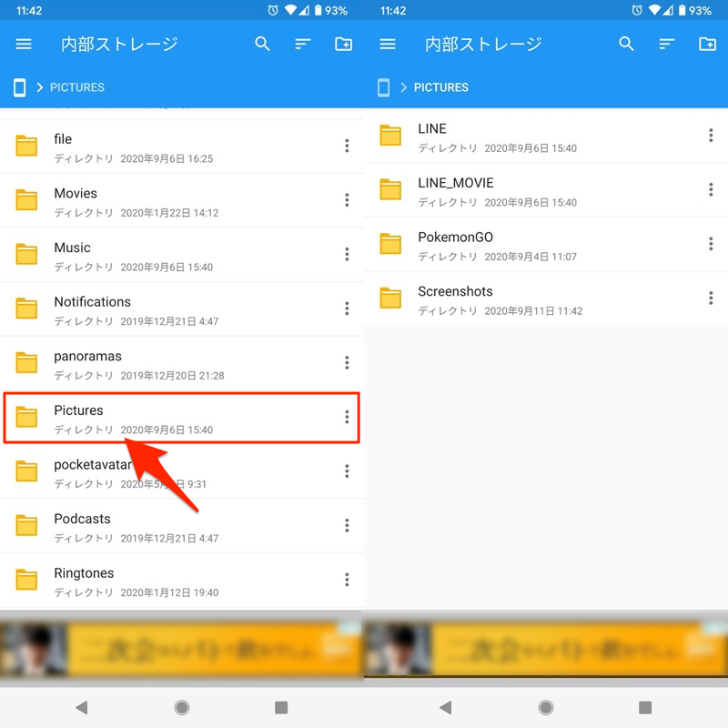Screen dimensions: 728x728
Task: Open more options for Screenshots folder
Action: [711, 298]
